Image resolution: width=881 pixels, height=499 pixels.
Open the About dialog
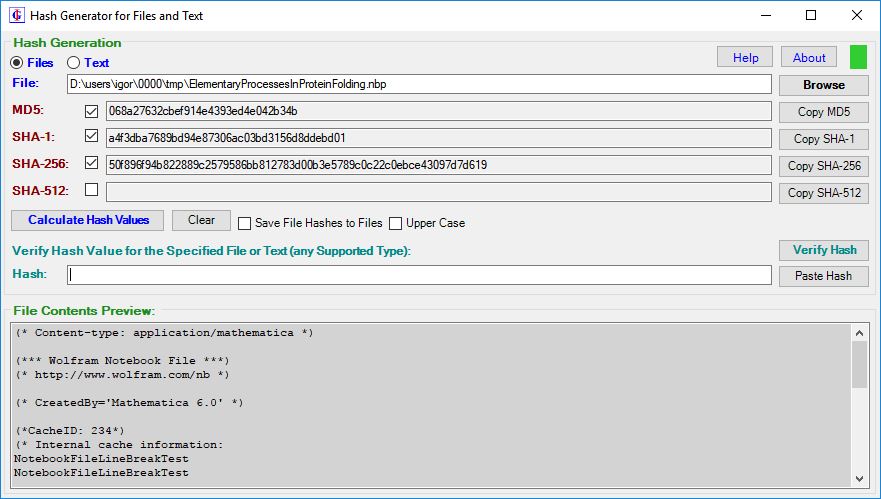pyautogui.click(x=809, y=58)
